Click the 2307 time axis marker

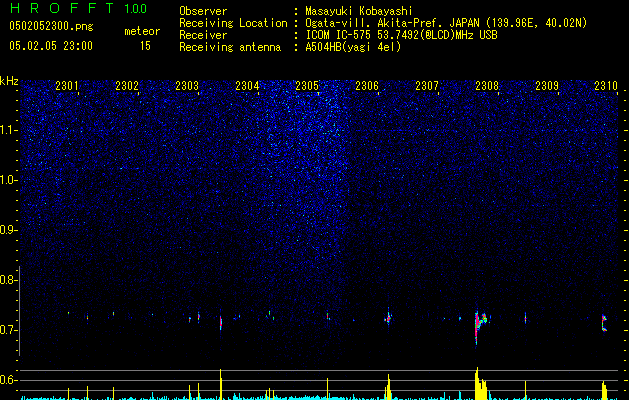pos(427,86)
